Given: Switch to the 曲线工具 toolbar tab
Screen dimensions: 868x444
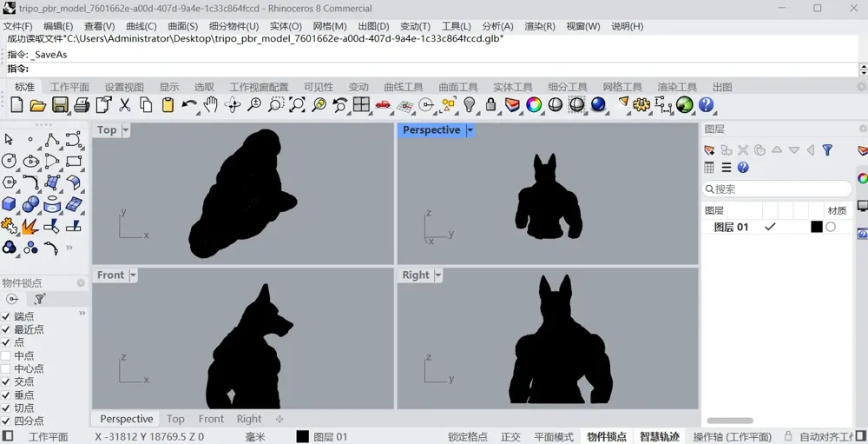Looking at the screenshot, I should click(x=404, y=87).
